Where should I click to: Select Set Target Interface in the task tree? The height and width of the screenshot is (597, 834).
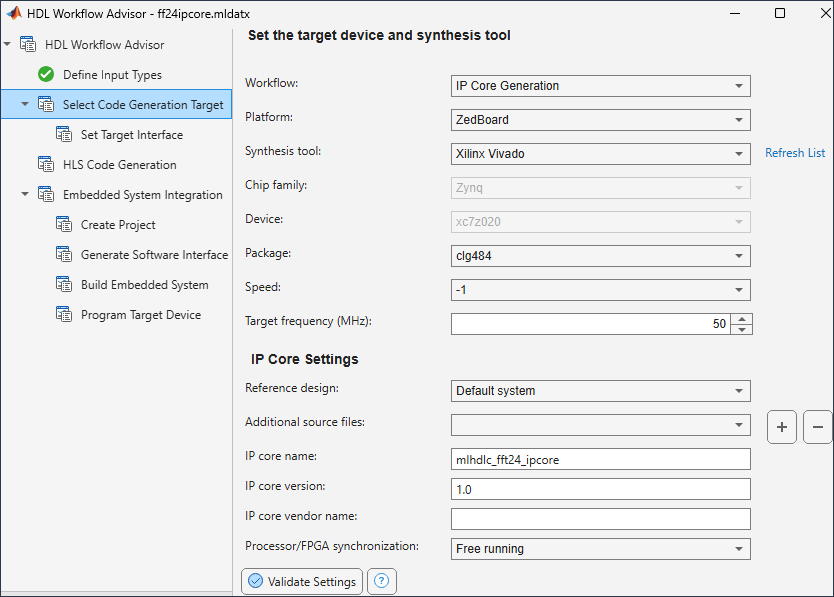tap(132, 135)
